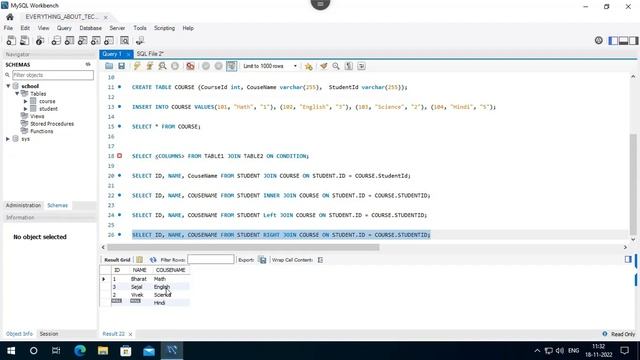
Task: Click the Export recordset icon
Action: tap(262, 260)
